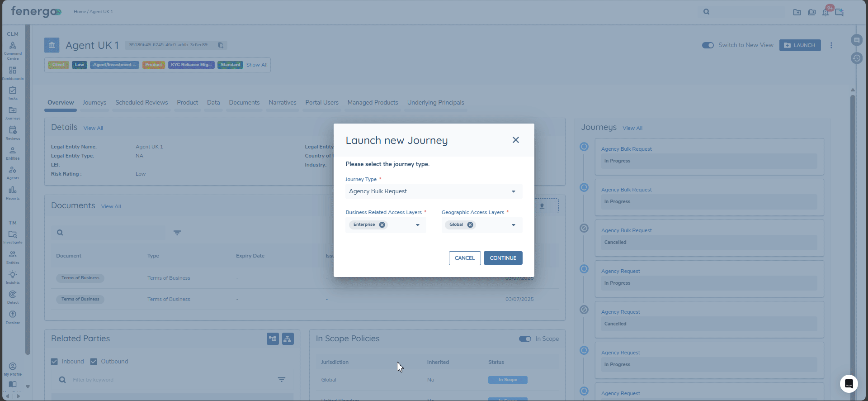Click the top global search field

(x=746, y=12)
